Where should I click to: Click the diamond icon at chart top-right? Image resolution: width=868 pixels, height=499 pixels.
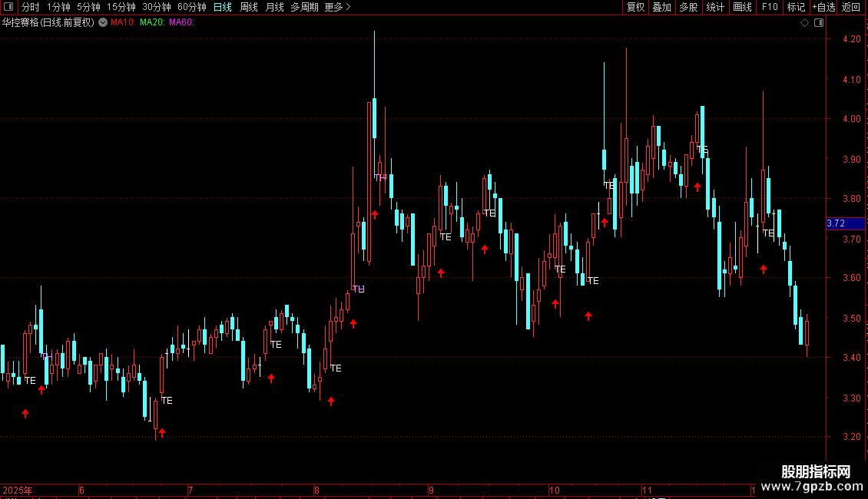(805, 23)
